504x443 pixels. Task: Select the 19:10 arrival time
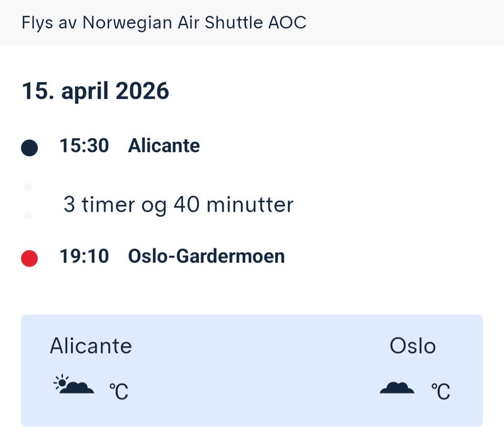[84, 257]
